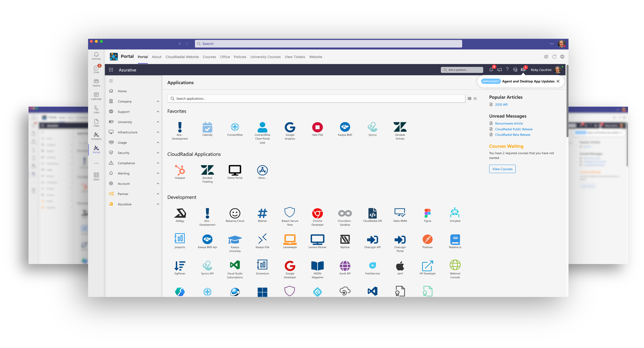
Task: Open the Postman app
Action: point(427,240)
